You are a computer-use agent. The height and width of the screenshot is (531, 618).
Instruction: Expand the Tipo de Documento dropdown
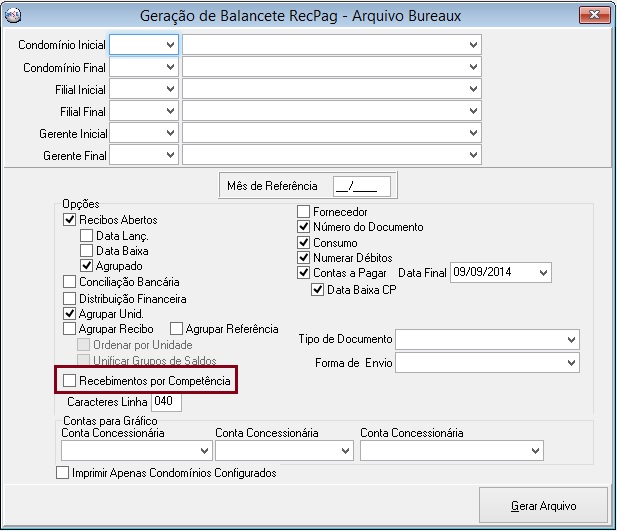570,340
